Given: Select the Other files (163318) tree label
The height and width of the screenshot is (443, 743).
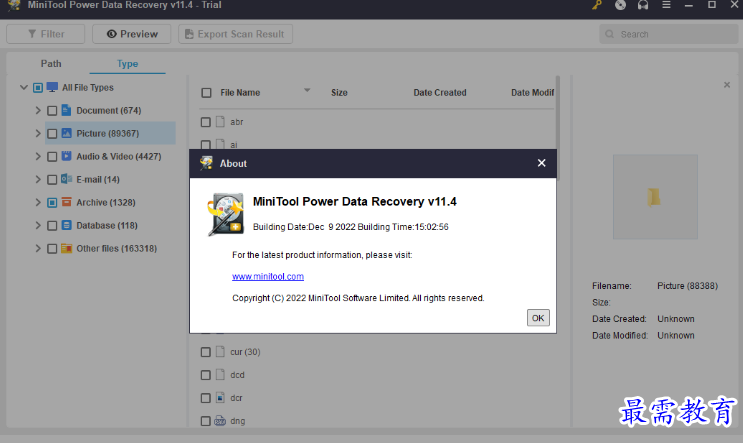Looking at the screenshot, I should [117, 248].
